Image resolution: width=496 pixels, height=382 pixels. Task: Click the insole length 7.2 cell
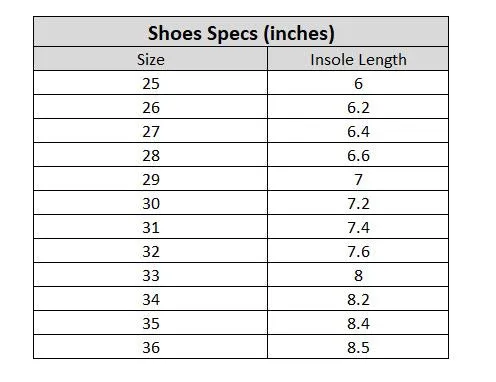tap(358, 203)
